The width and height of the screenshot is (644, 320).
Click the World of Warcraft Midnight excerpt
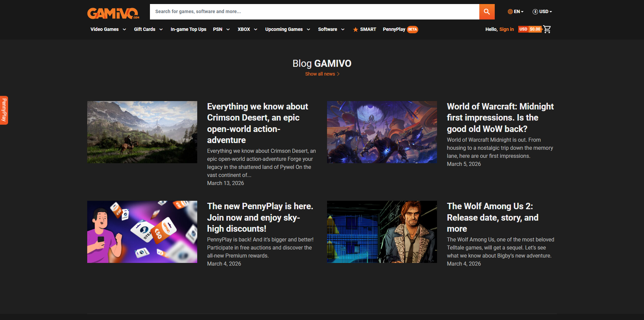[500, 148]
